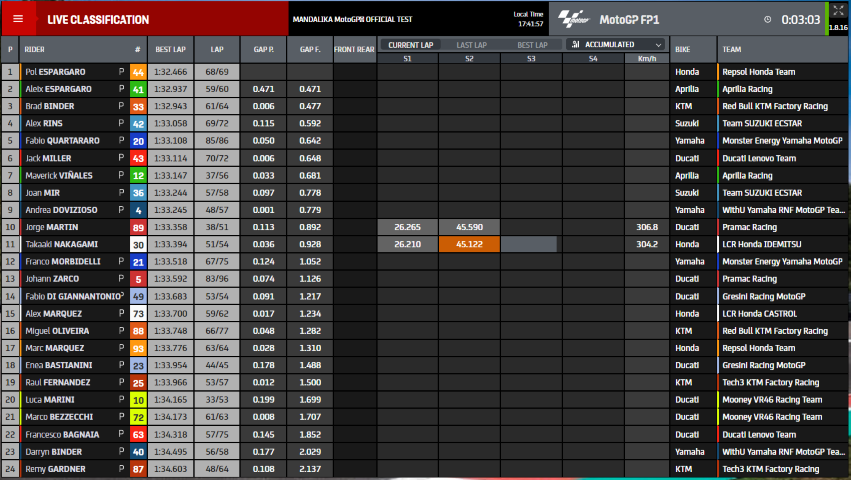Click the P position column header

click(10, 49)
